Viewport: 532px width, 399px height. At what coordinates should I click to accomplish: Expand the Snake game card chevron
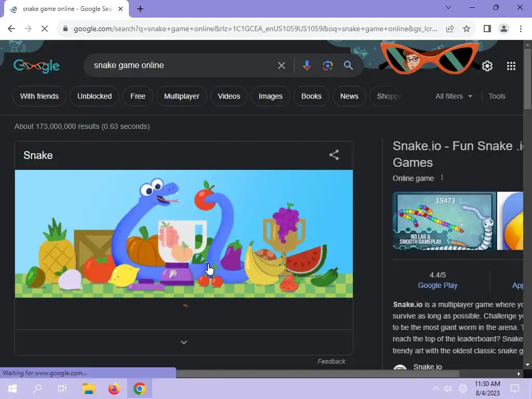click(184, 342)
